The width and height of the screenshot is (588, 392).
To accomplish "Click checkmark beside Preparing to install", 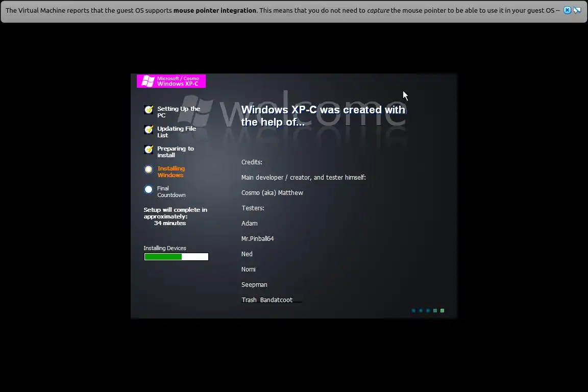I will point(149,150).
